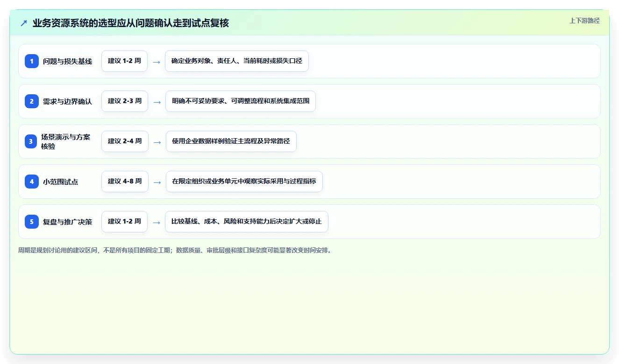Select the title 业务资源系统的选型应从问题确认走到试点复核
The image size is (619, 364).
pos(131,23)
